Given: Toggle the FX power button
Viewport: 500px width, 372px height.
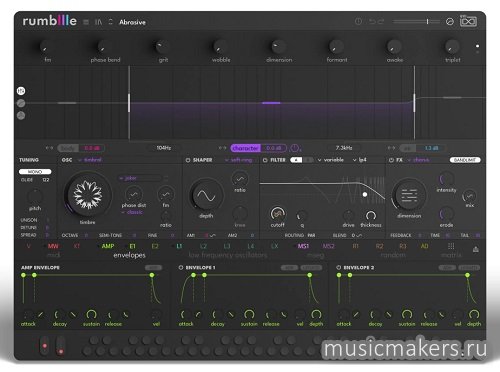Looking at the screenshot, I should [391, 160].
